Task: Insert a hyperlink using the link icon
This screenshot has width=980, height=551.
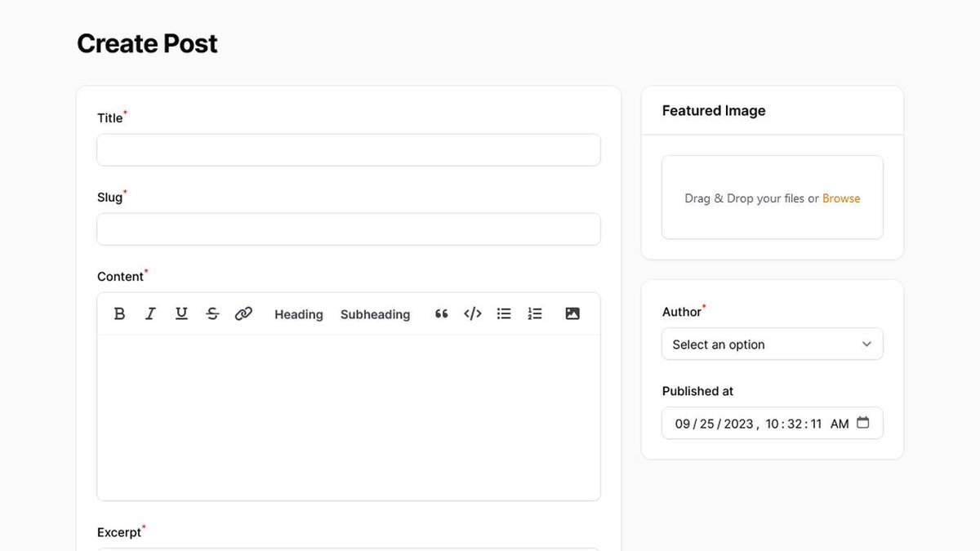Action: 243,313
